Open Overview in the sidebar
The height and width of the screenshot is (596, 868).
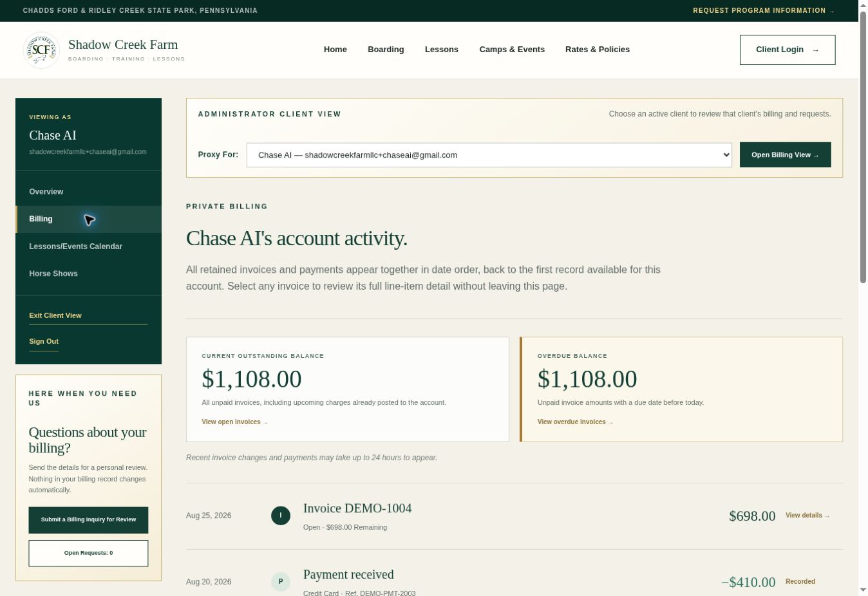(89, 192)
